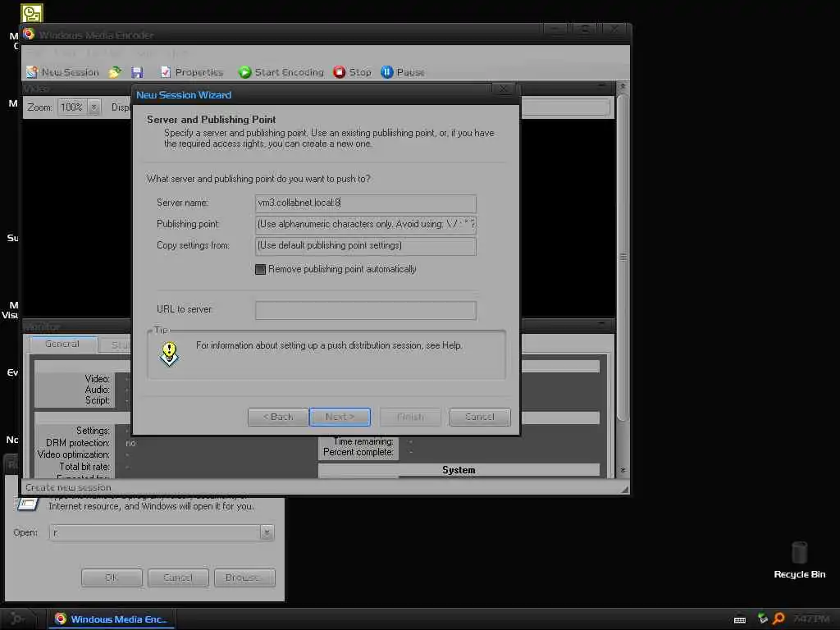840x630 pixels.
Task: Click the wizard Cancel button
Action: tap(479, 417)
